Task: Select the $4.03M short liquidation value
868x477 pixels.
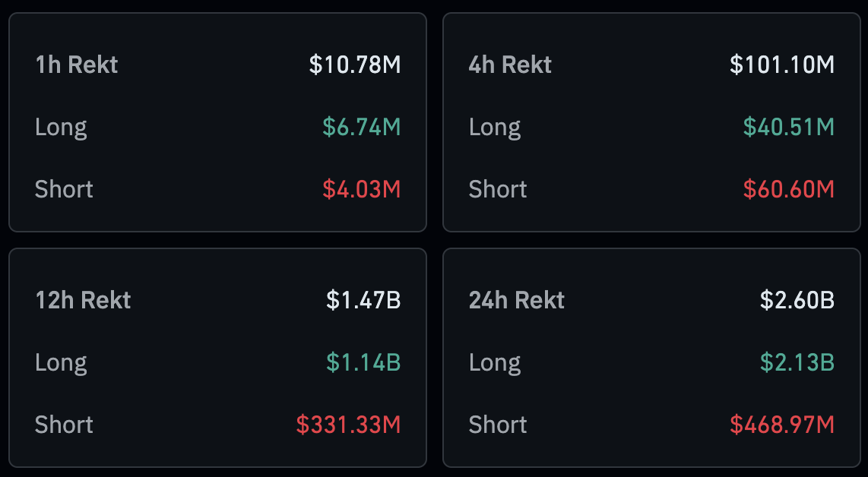Action: pyautogui.click(x=361, y=189)
